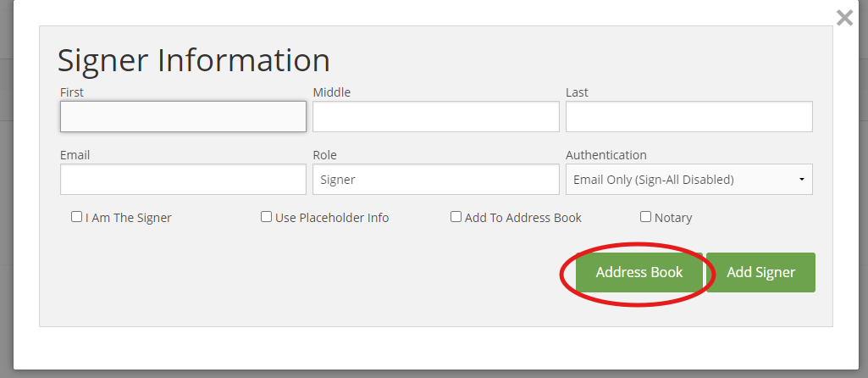Click the Add Signer button
The image size is (868, 378).
coord(760,272)
